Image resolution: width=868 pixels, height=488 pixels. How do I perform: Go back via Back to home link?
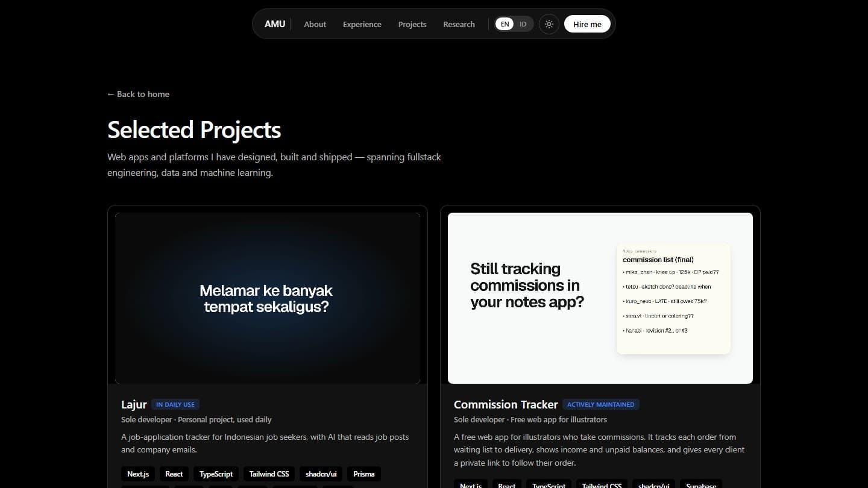[x=138, y=94]
